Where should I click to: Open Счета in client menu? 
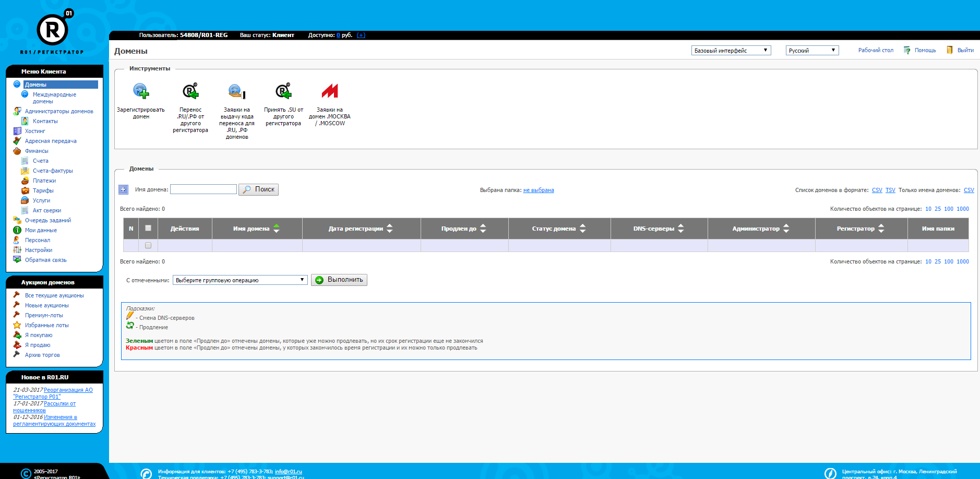(x=41, y=161)
